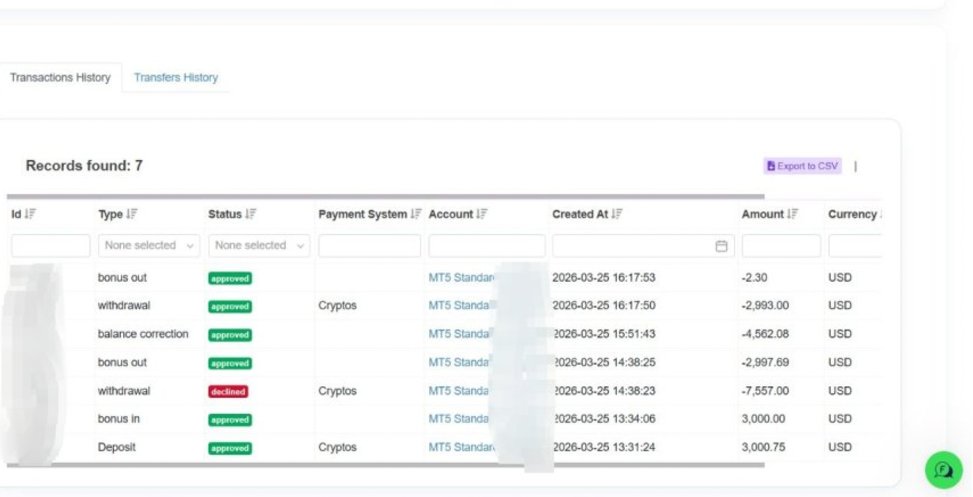Screen dimensions: 973x497
Task: Select timestamp 2026-03-25 13:31:24
Action: pyautogui.click(x=604, y=447)
